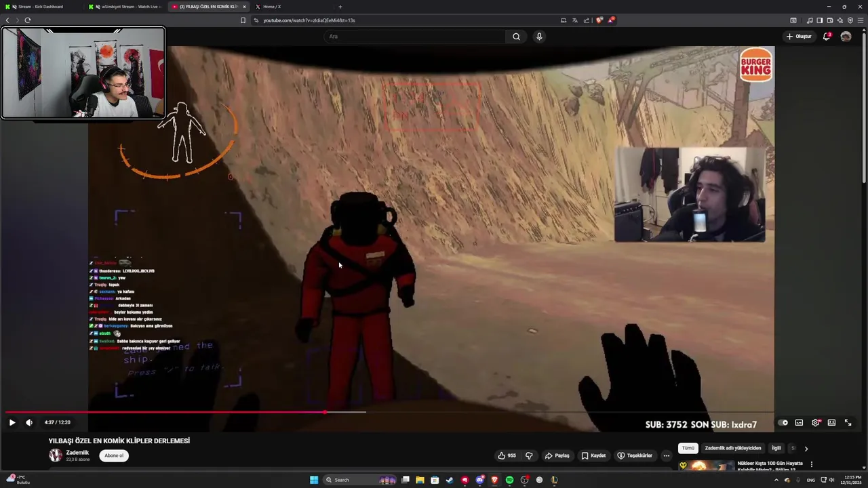Image resolution: width=868 pixels, height=488 pixels.
Task: Start voice search with microphone
Action: 539,37
